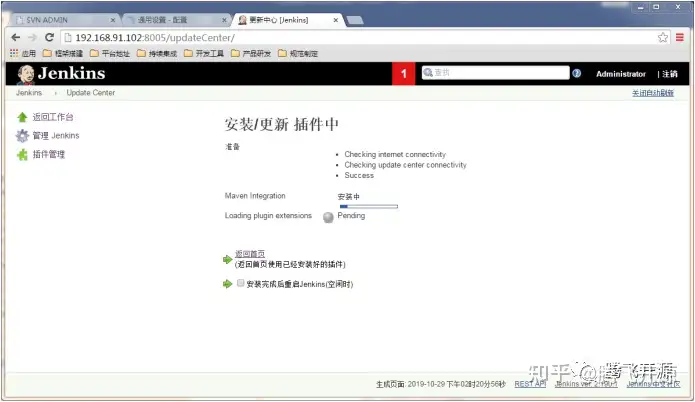This screenshot has height=402, width=695.
Task: Maximize the browser window
Action: coord(656,7)
